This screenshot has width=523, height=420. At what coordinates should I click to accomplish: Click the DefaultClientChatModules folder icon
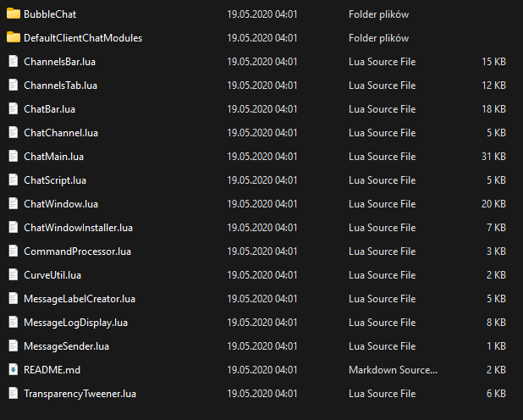pos(13,38)
